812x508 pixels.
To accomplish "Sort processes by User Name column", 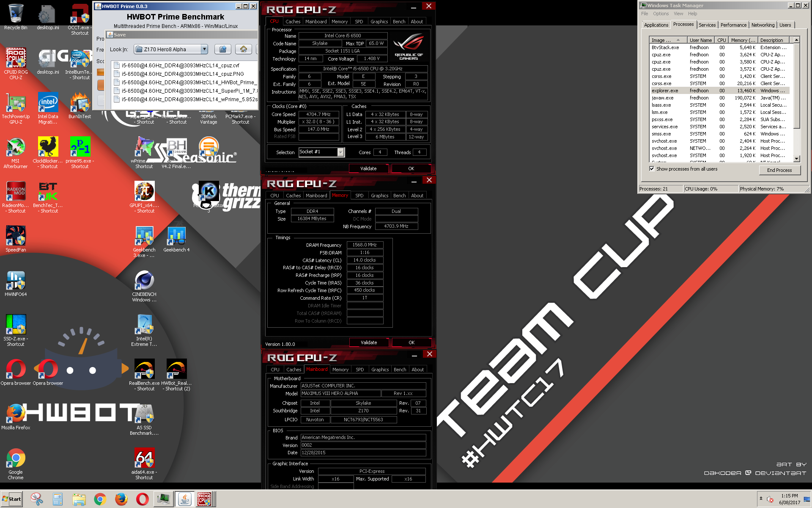I will pyautogui.click(x=700, y=40).
